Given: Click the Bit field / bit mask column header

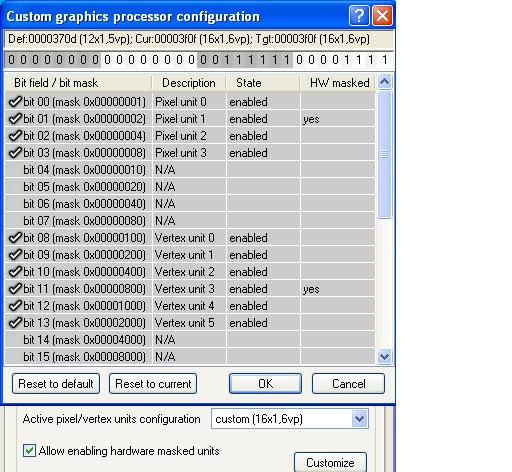Looking at the screenshot, I should pyautogui.click(x=78, y=83).
